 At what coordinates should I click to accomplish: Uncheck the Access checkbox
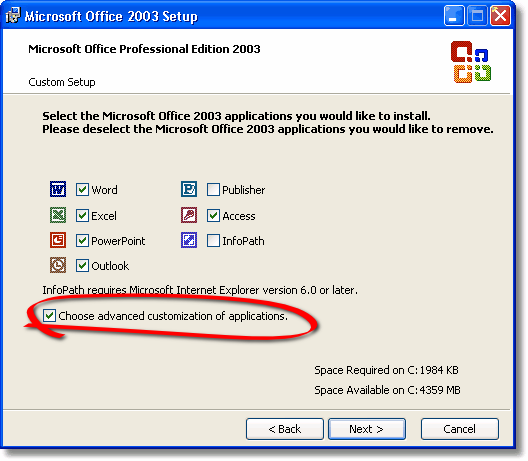pos(213,216)
